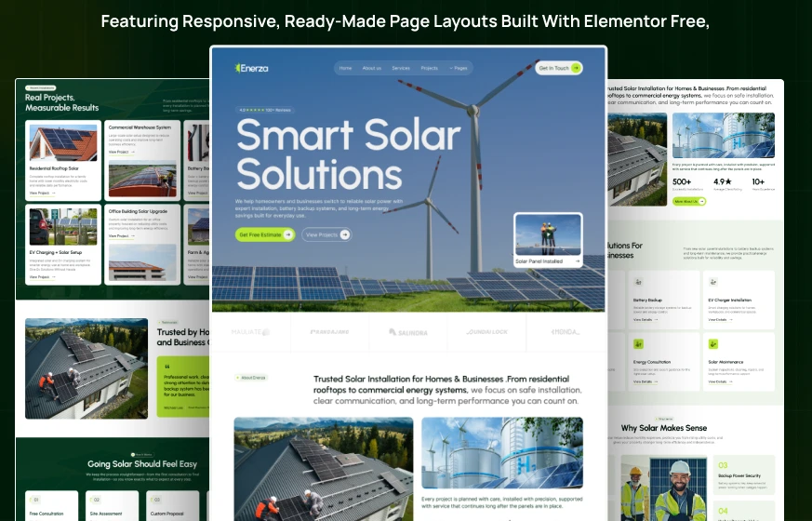Select the Residential Rooftop Solar title
Image resolution: width=812 pixels, height=521 pixels.
tap(54, 168)
